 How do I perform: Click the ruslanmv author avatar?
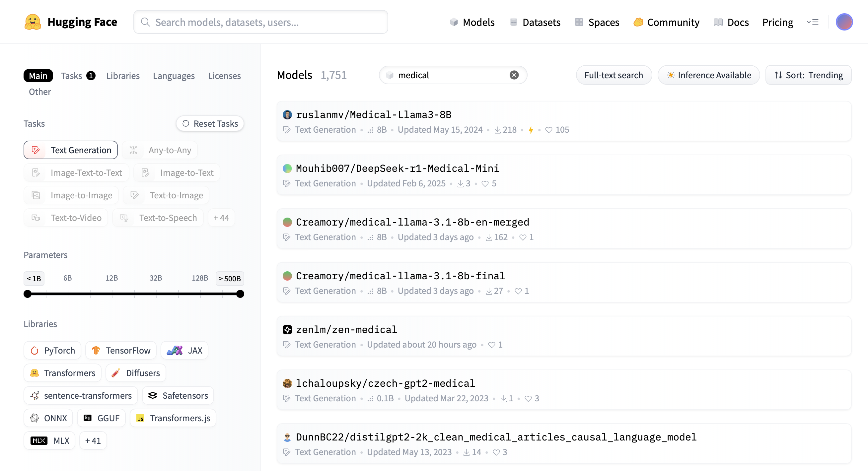tap(287, 114)
